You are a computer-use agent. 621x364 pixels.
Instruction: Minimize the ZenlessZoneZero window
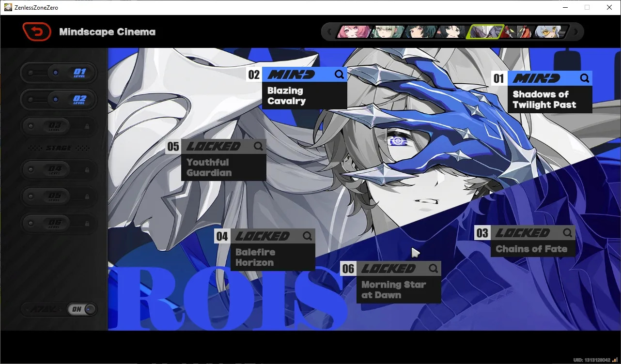click(565, 7)
